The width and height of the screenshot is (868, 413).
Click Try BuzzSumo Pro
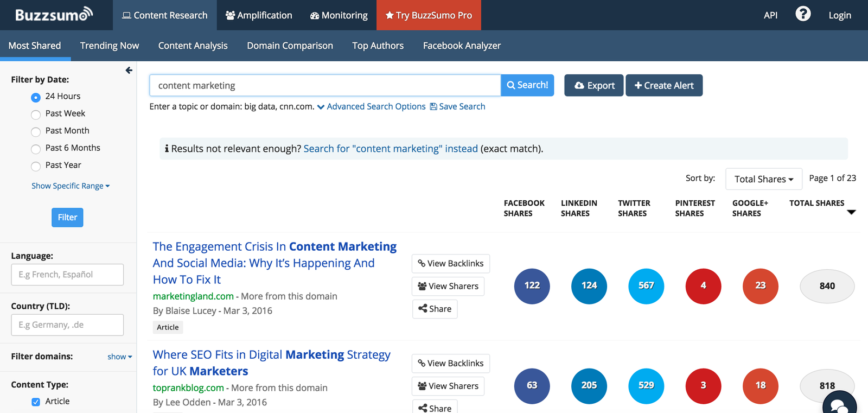tap(429, 15)
